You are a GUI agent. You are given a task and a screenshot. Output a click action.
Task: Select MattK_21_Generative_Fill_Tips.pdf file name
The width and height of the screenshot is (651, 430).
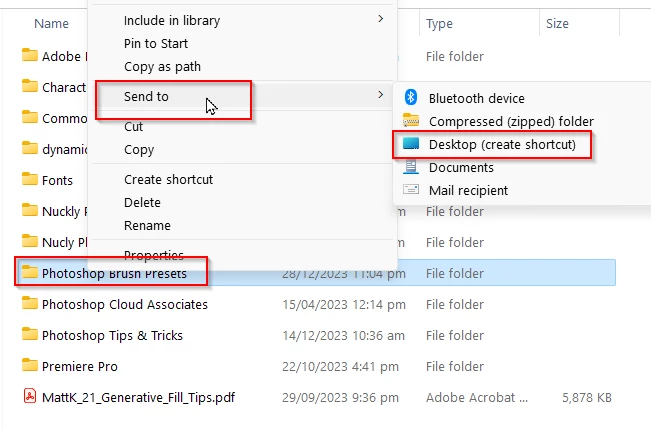pyautogui.click(x=139, y=398)
